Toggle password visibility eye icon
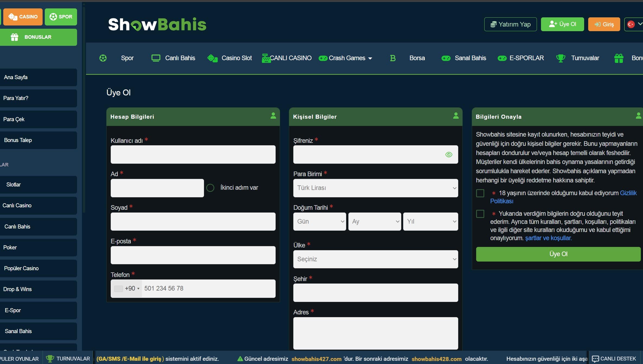 tap(449, 154)
